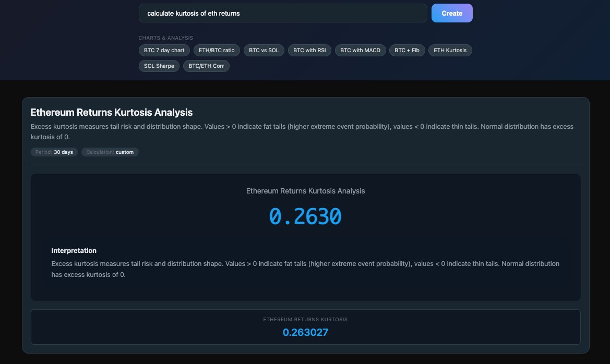Select the ETH Kurtosis chip
This screenshot has width=610, height=364.
(x=450, y=50)
